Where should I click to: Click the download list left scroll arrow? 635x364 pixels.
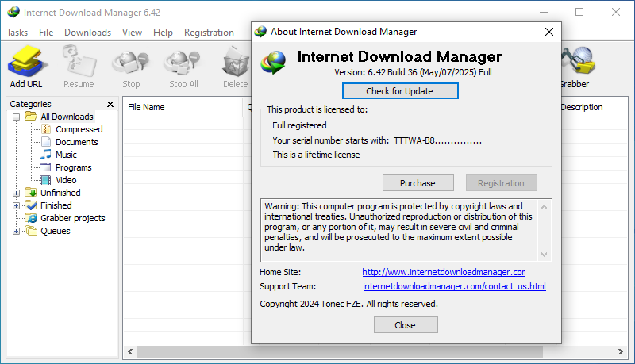coord(130,351)
